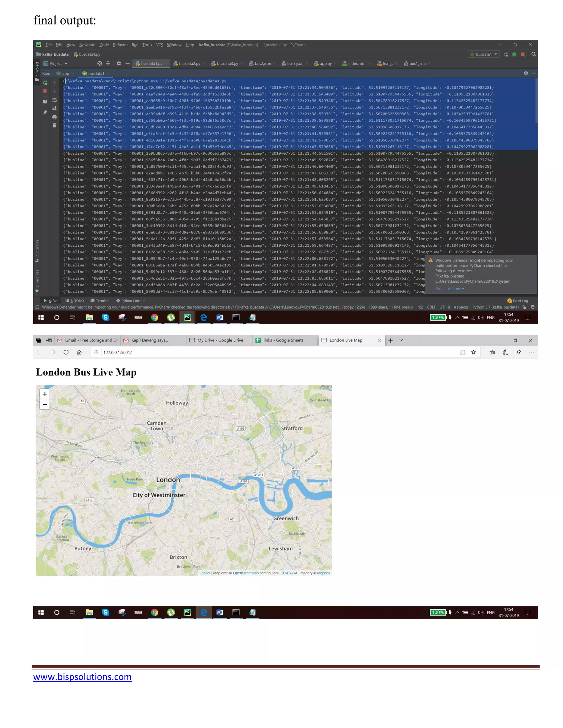Pin the run tab with pin icon
The width and height of the screenshot is (563, 728).
[45, 113]
